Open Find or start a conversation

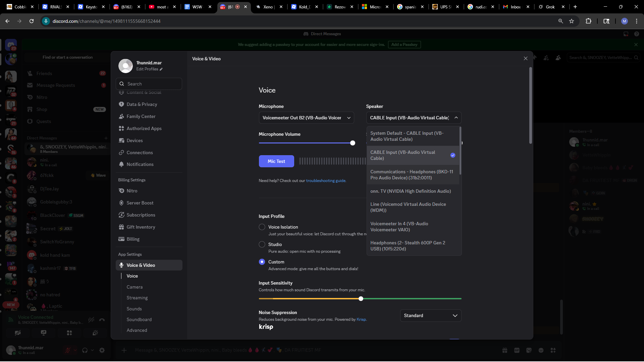[67, 57]
